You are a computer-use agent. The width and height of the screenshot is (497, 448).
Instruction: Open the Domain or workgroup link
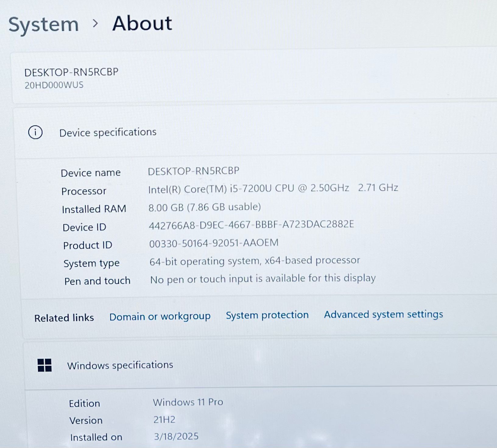pyautogui.click(x=160, y=316)
